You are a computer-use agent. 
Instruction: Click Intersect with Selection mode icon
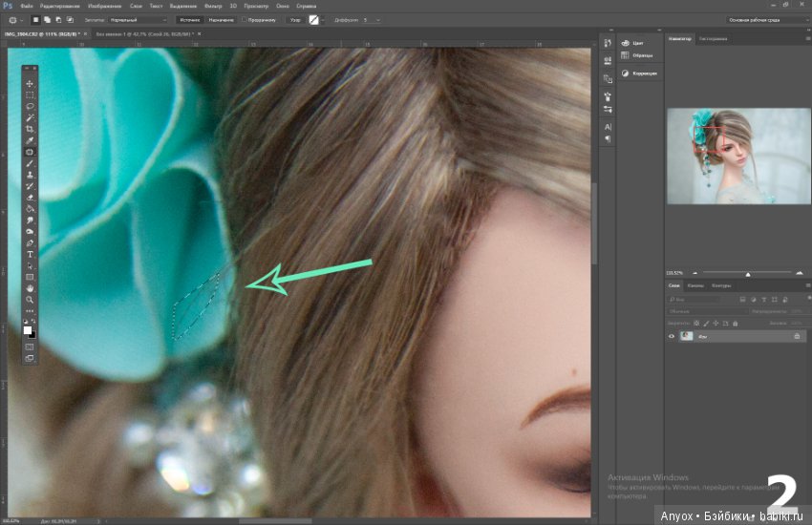tap(70, 20)
